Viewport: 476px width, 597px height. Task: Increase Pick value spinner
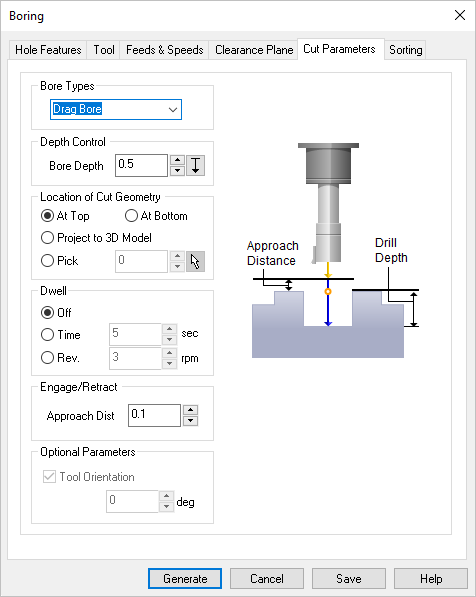177,256
